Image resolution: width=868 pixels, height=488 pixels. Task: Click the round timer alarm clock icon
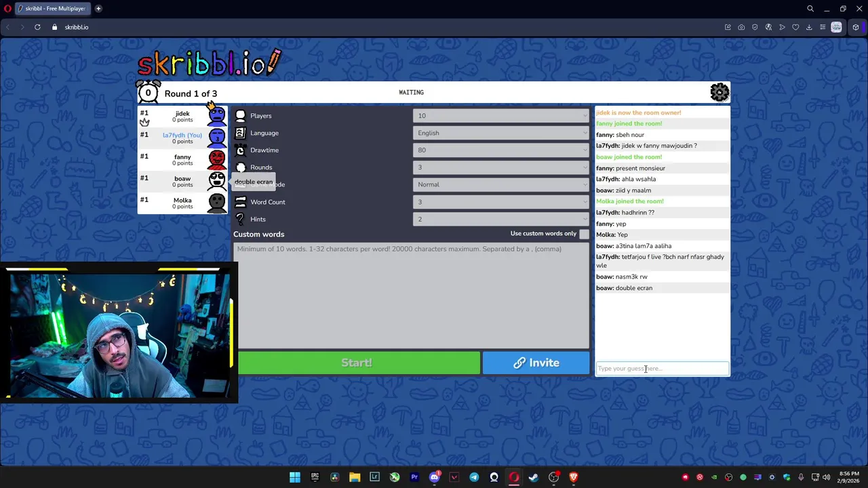148,92
